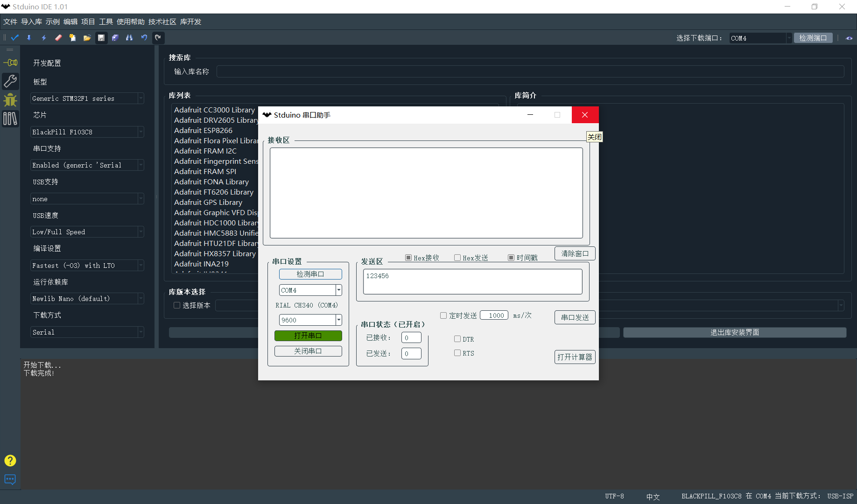Open the bug debug sidebar icon
Image resolution: width=857 pixels, height=504 pixels.
(10, 100)
